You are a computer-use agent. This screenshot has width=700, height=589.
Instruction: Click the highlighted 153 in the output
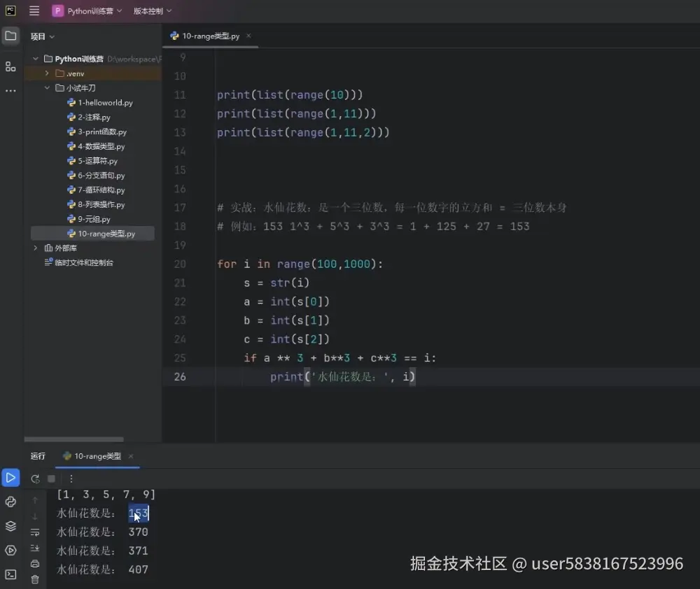coord(138,513)
